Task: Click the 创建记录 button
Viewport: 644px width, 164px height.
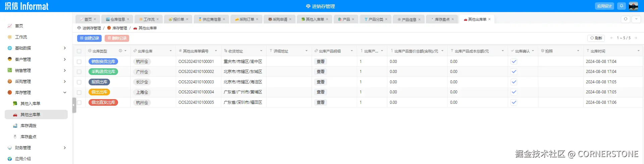Action: point(89,38)
